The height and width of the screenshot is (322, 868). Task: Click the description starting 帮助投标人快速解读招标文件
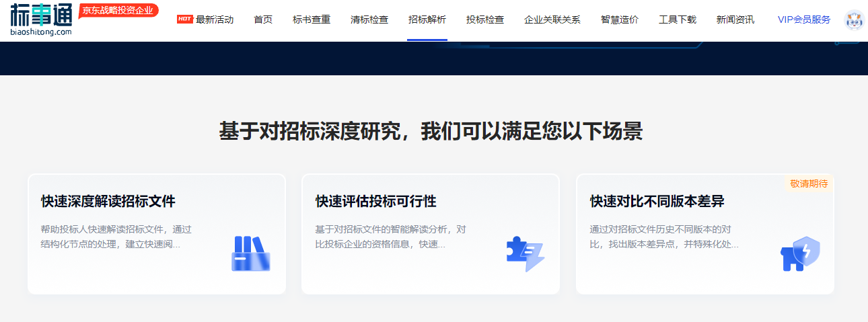[116, 237]
